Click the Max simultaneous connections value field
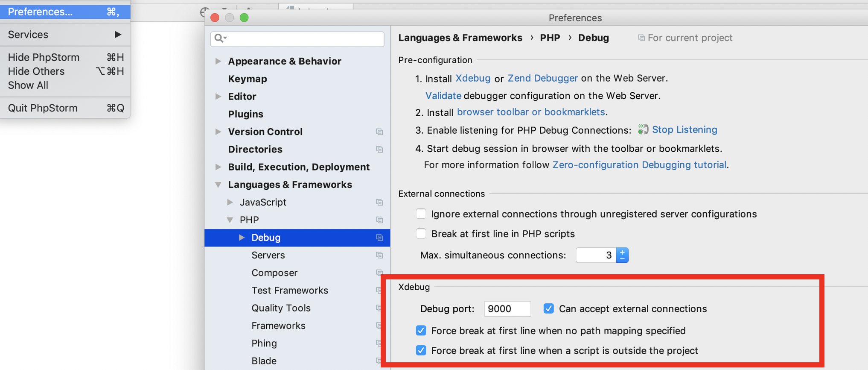 click(x=596, y=255)
